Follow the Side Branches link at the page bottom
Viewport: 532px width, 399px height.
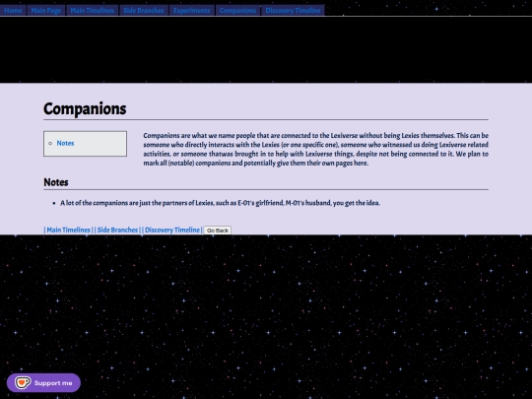click(117, 230)
